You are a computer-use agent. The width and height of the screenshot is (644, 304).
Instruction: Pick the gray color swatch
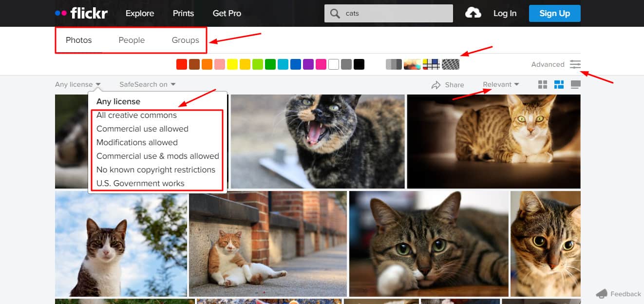coord(346,64)
